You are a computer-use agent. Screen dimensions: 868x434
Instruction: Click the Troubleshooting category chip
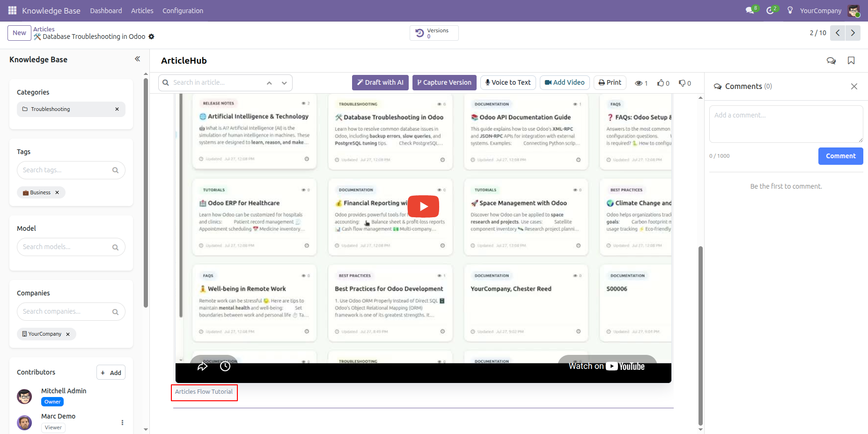[71, 109]
